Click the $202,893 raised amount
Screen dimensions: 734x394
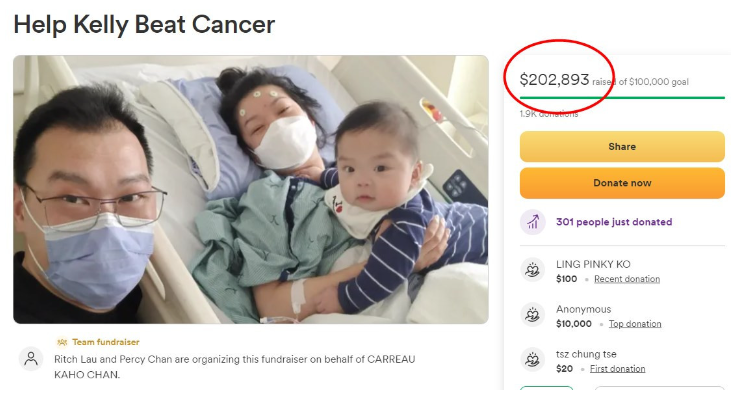pos(554,80)
